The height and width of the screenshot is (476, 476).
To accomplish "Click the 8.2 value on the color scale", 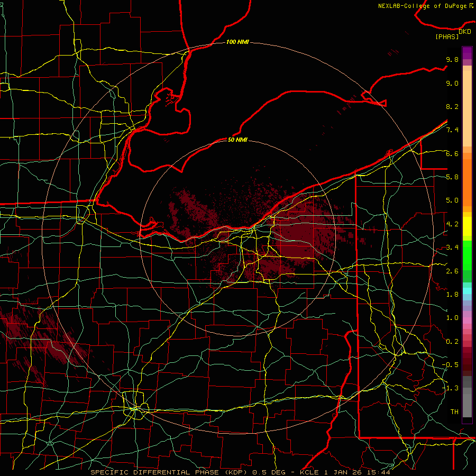I will 452,106.
